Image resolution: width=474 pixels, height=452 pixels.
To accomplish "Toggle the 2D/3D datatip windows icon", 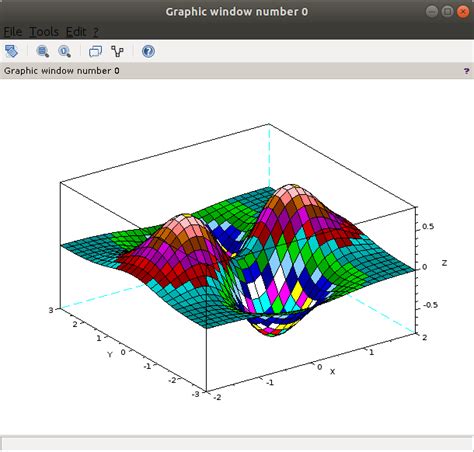I will click(95, 51).
